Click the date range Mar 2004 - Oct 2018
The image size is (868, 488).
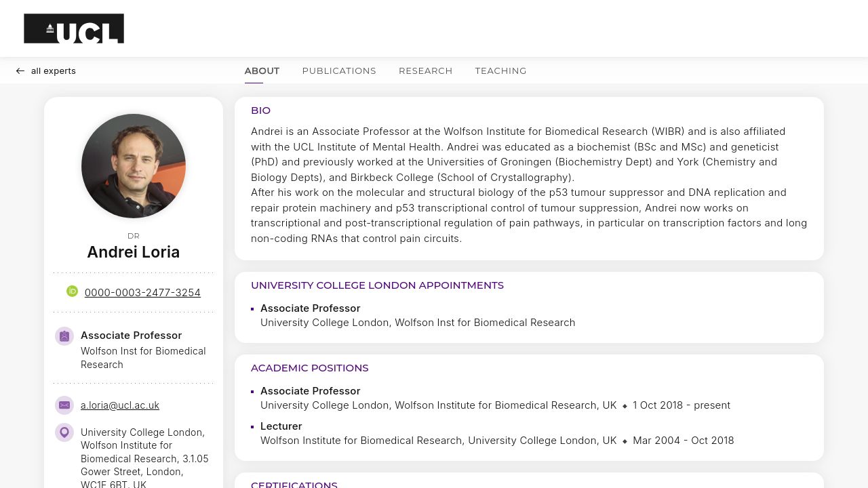pyautogui.click(x=684, y=441)
